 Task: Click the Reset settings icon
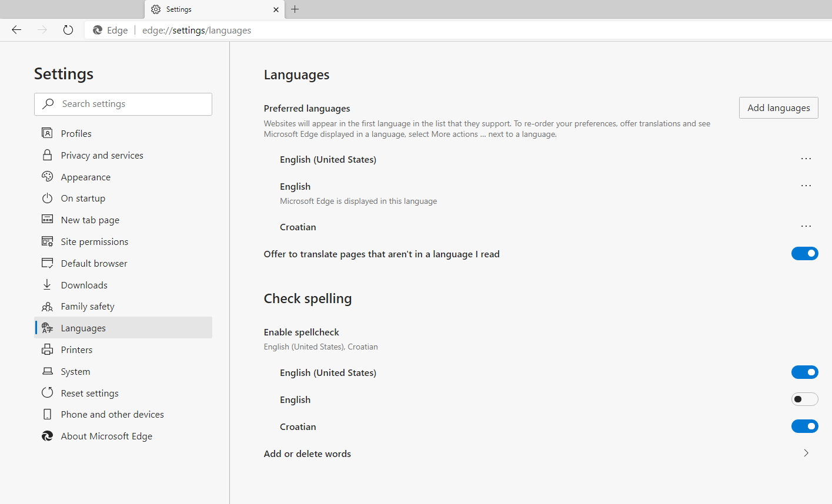click(47, 392)
